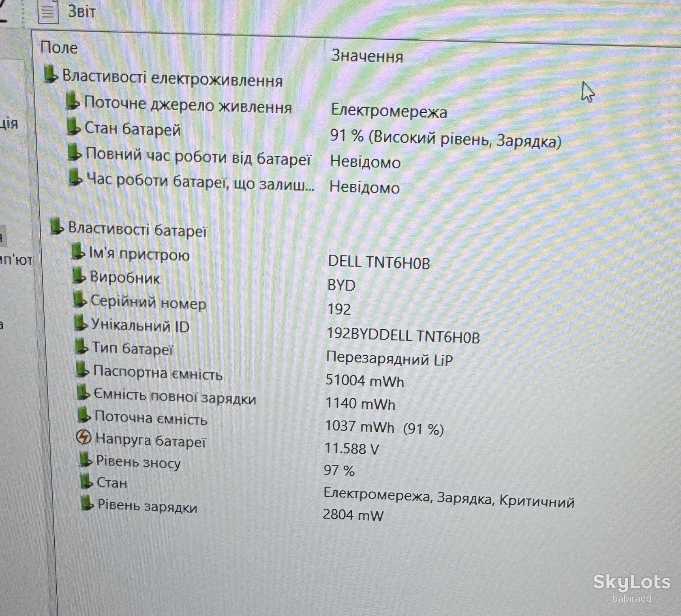Click icon next to Унікальний ID
This screenshot has height=616, width=681.
pyautogui.click(x=81, y=323)
